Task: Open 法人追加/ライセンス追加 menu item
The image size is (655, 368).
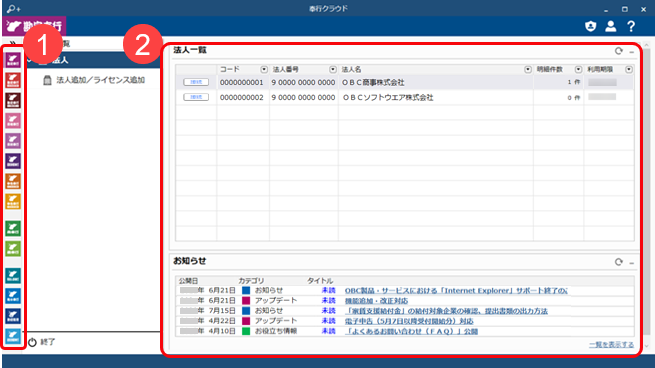Action: coord(100,80)
